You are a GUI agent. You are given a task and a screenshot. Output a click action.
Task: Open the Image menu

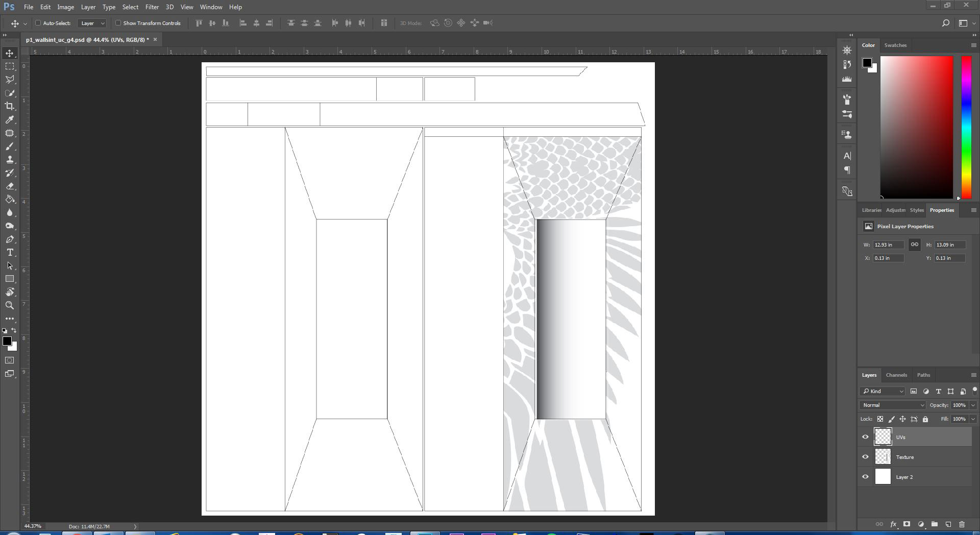pyautogui.click(x=65, y=7)
